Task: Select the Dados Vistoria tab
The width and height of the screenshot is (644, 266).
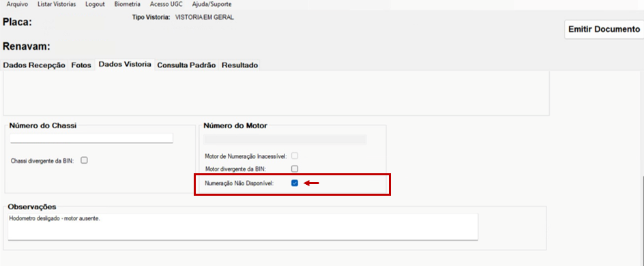Action: pos(125,64)
